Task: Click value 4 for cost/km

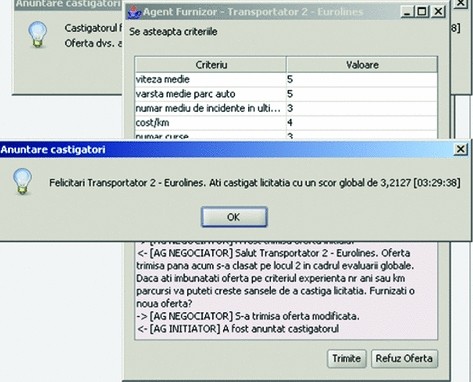Action: click(362, 123)
